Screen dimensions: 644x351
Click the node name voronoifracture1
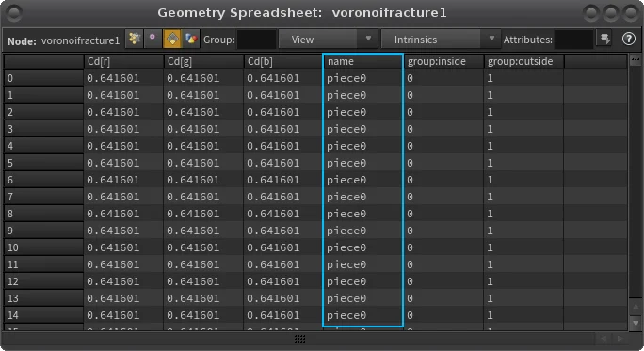[81, 40]
